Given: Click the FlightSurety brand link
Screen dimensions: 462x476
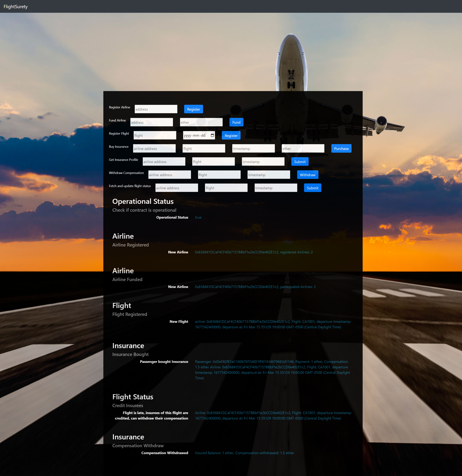Looking at the screenshot, I should coord(15,7).
